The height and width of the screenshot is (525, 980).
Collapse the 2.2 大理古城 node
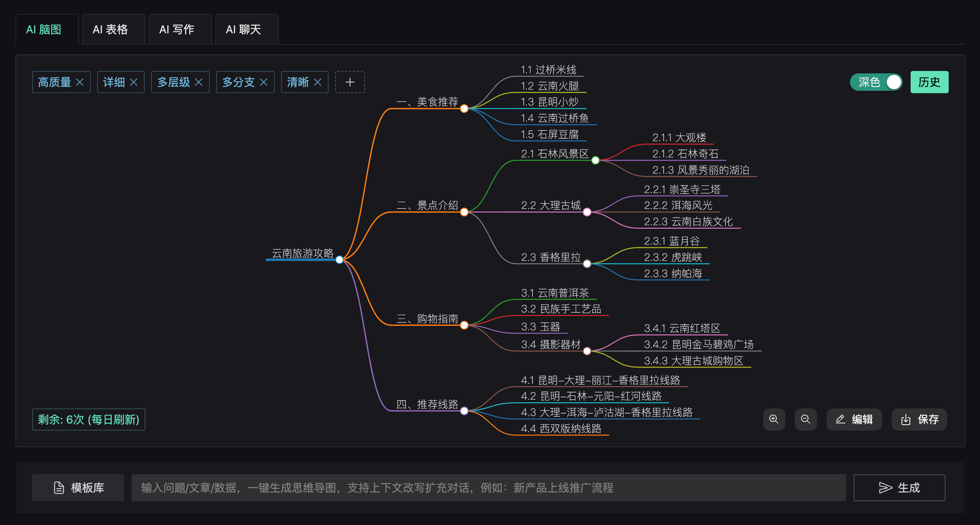click(x=587, y=212)
